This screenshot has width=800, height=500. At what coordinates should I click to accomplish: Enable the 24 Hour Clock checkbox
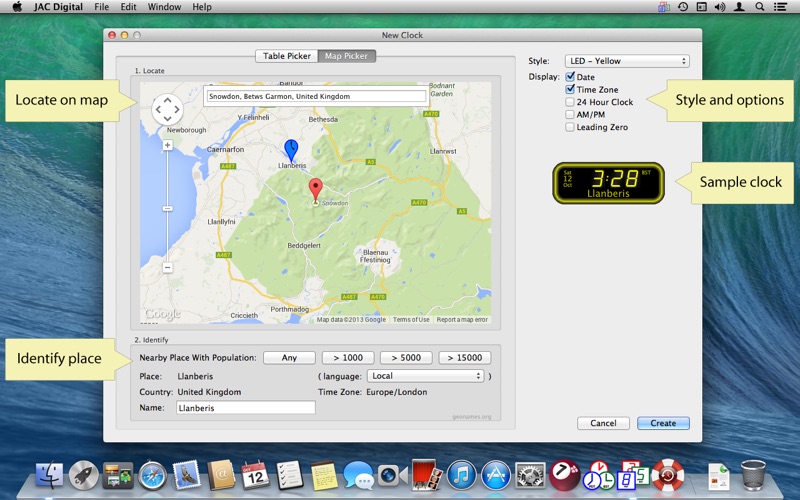tap(570, 102)
